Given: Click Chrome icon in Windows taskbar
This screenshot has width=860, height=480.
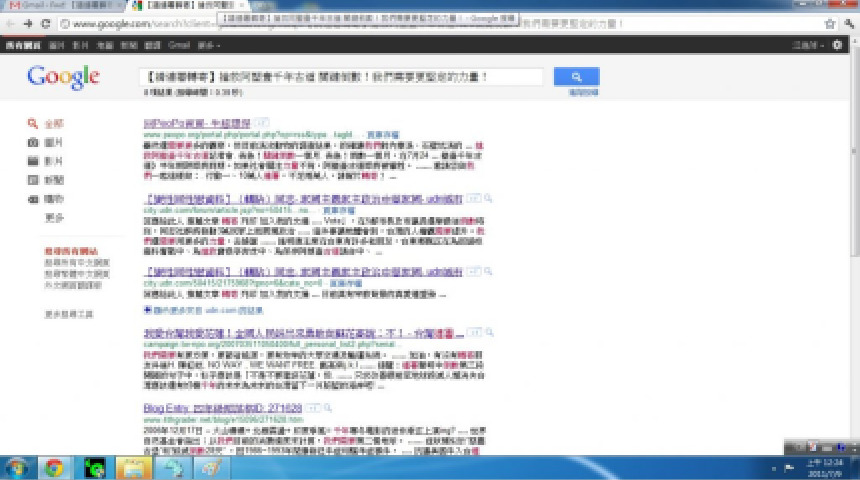Looking at the screenshot, I should click(x=54, y=466).
